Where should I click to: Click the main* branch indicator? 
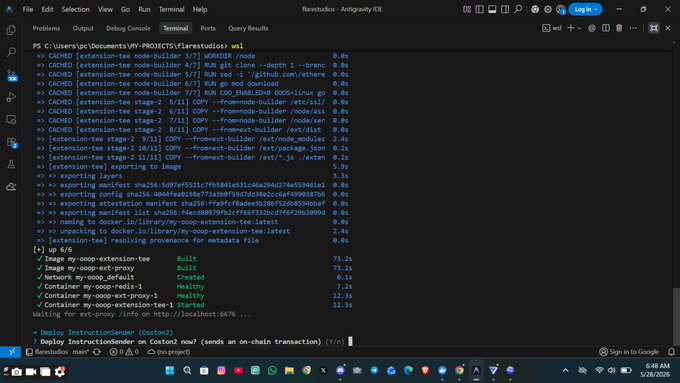(81, 352)
